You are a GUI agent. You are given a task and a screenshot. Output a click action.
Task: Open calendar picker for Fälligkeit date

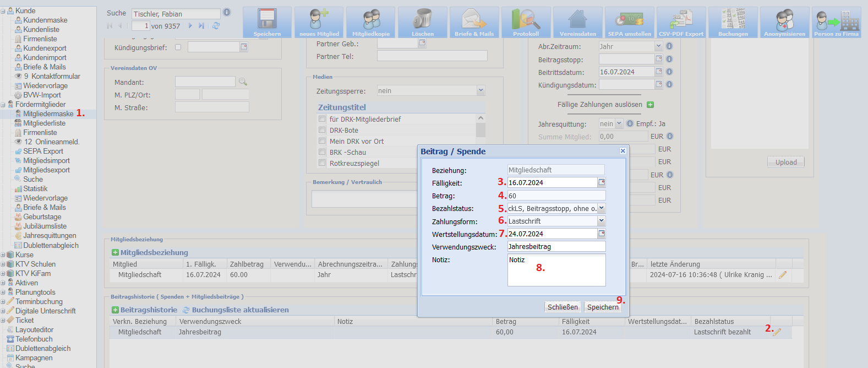pos(602,182)
